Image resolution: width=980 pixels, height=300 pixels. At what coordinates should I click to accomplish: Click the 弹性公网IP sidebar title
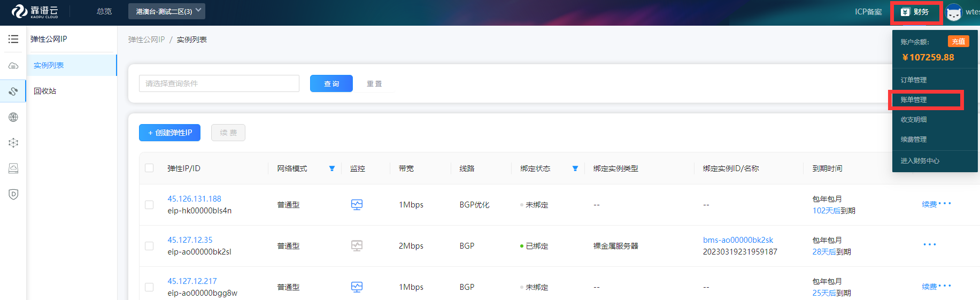point(49,39)
